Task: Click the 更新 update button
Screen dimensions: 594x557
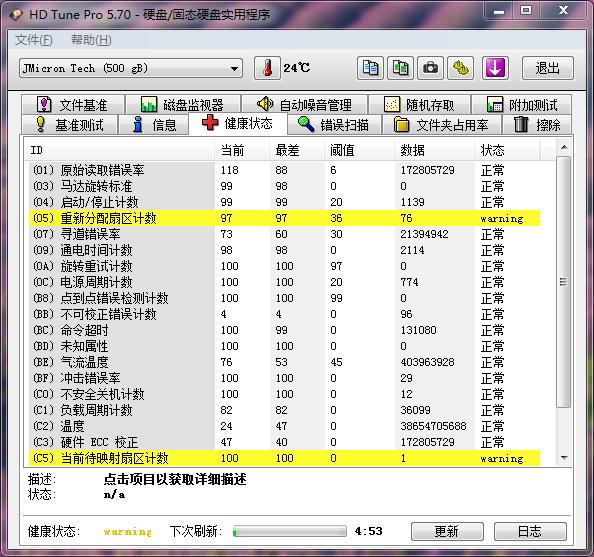Action: (447, 531)
